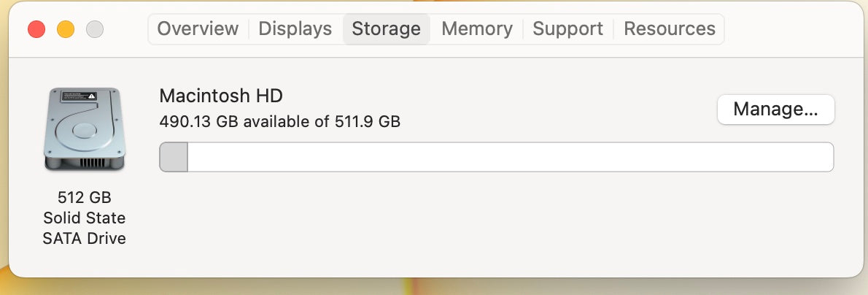Click the Manage... button

click(775, 110)
